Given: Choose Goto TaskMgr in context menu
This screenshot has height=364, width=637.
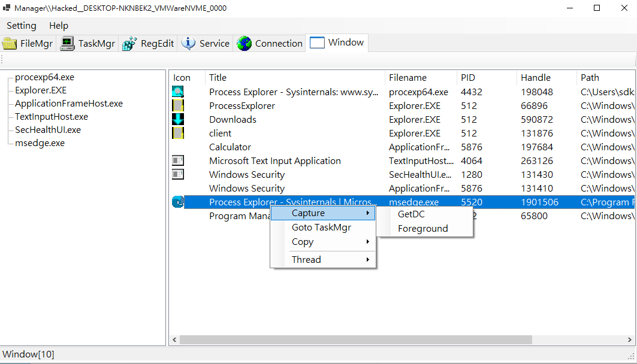Looking at the screenshot, I should (x=323, y=227).
